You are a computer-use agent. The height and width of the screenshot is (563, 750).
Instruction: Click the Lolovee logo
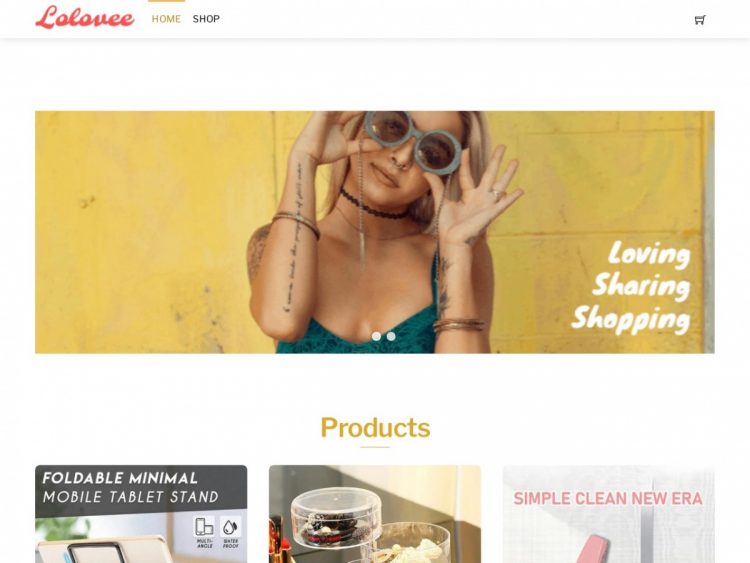coord(85,18)
